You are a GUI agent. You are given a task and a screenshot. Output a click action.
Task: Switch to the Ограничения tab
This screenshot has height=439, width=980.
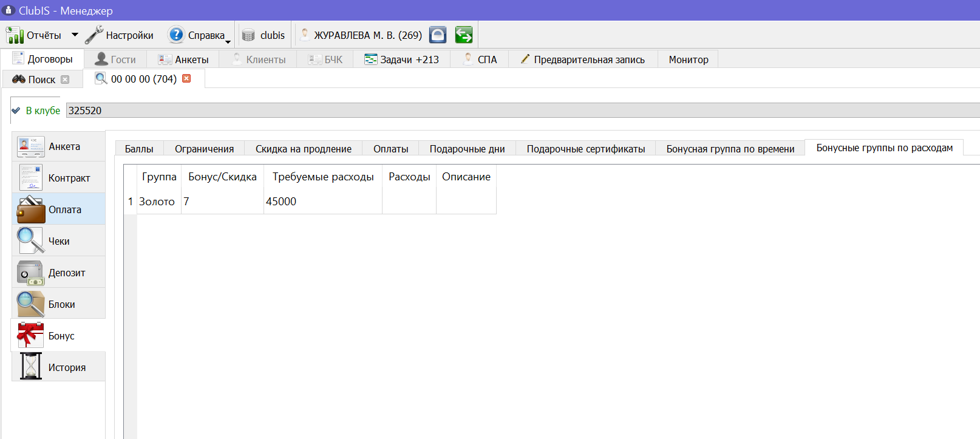point(204,149)
